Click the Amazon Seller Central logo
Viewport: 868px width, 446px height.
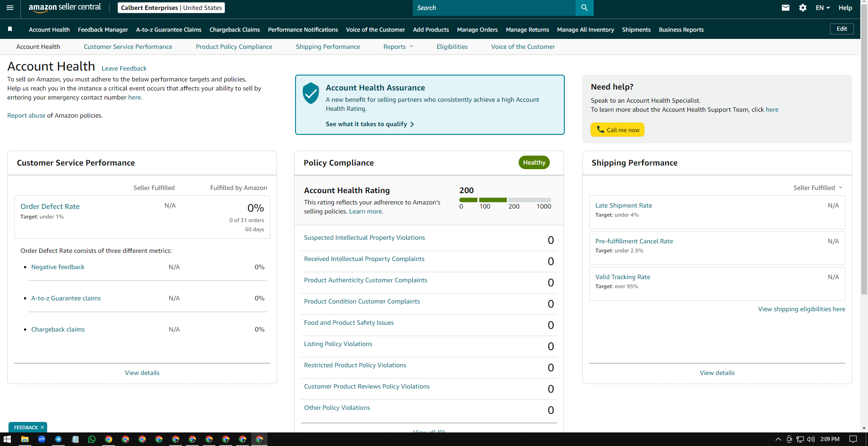tap(65, 8)
